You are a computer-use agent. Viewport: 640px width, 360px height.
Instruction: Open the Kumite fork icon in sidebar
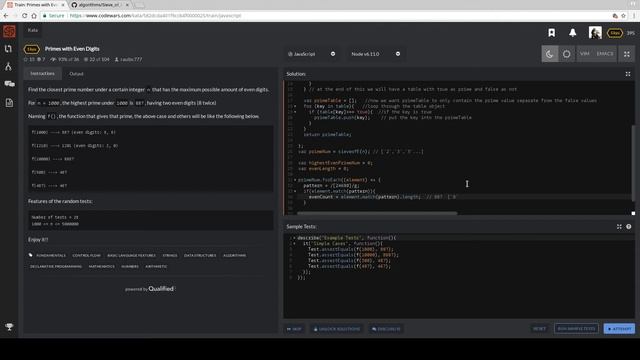[x=9, y=67]
